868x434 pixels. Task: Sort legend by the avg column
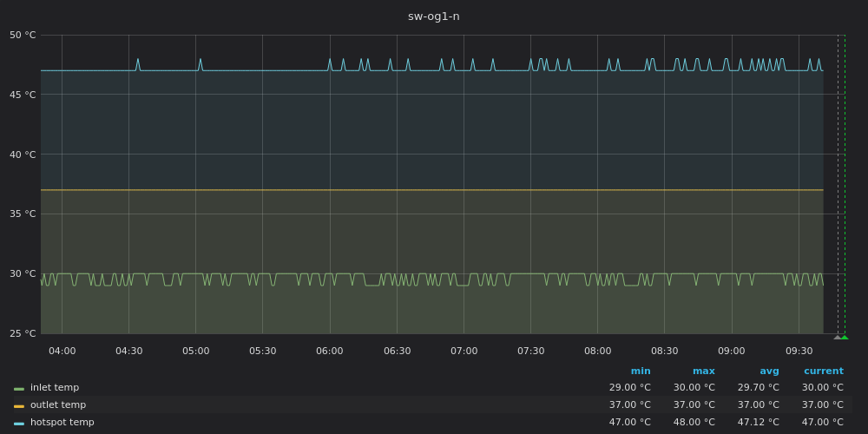point(769,372)
